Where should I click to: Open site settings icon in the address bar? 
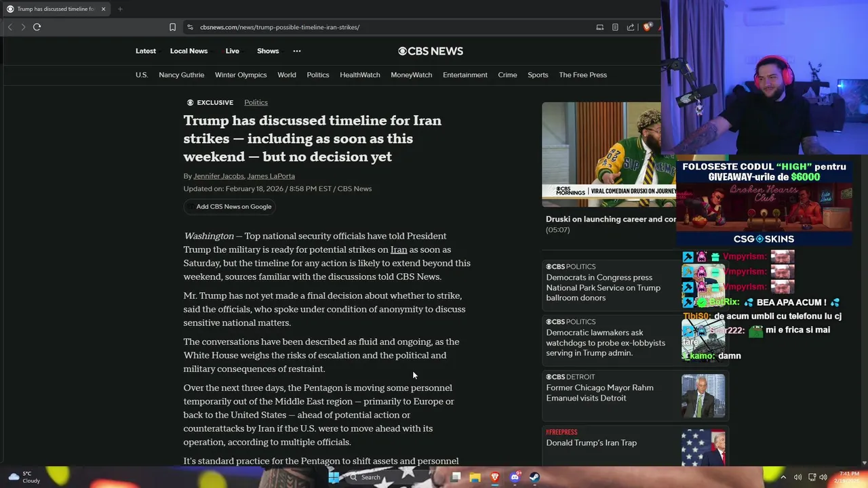click(x=191, y=27)
